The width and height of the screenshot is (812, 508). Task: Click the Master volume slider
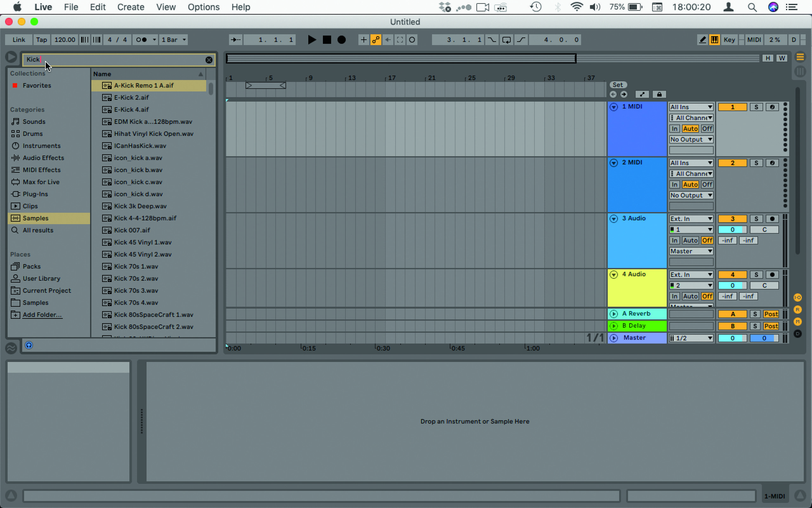(732, 338)
